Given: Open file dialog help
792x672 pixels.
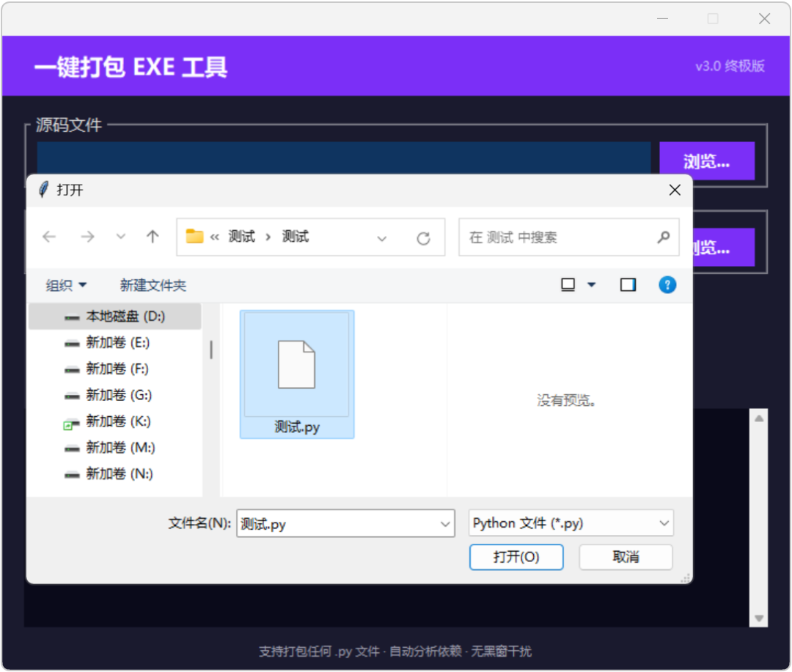Looking at the screenshot, I should [x=667, y=285].
